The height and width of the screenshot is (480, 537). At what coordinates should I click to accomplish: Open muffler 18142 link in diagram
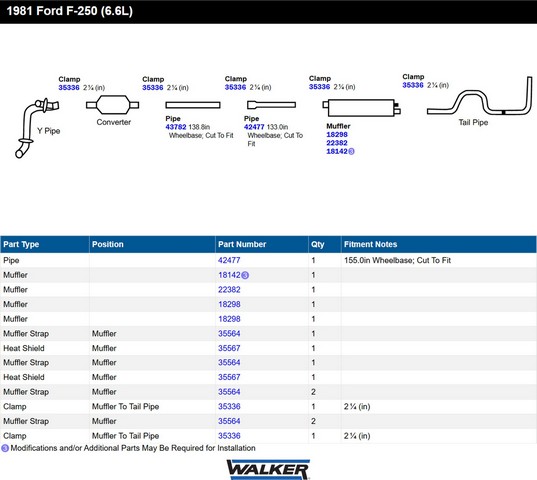coord(337,151)
